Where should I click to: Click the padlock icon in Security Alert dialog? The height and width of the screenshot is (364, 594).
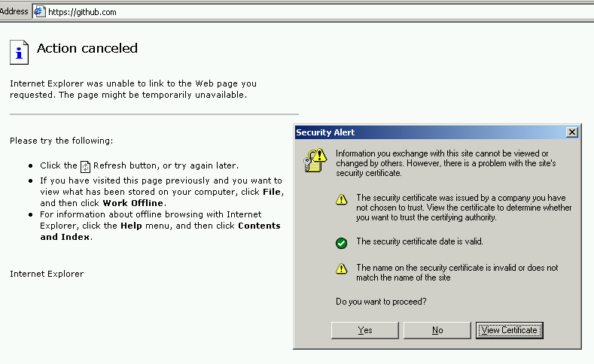(312, 160)
